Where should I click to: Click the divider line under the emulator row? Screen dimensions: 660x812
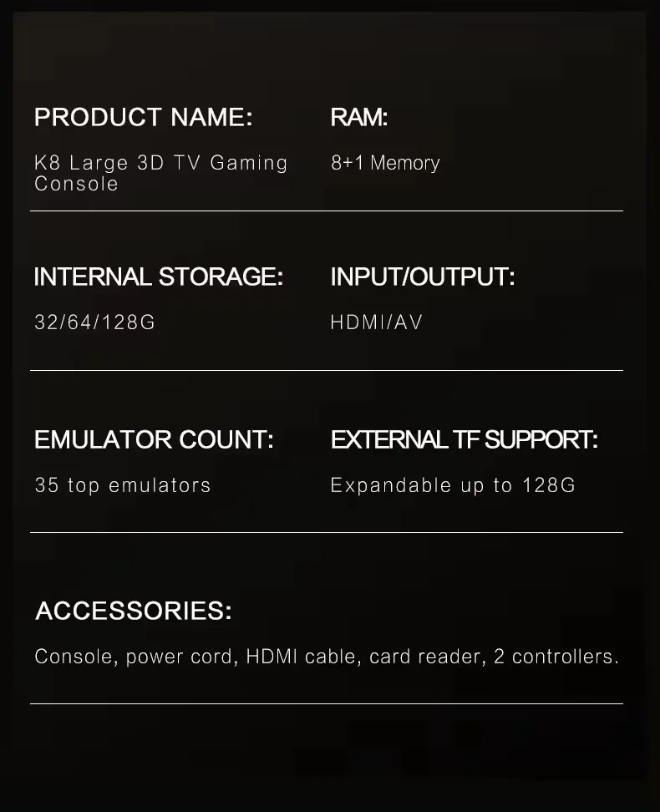tap(327, 532)
